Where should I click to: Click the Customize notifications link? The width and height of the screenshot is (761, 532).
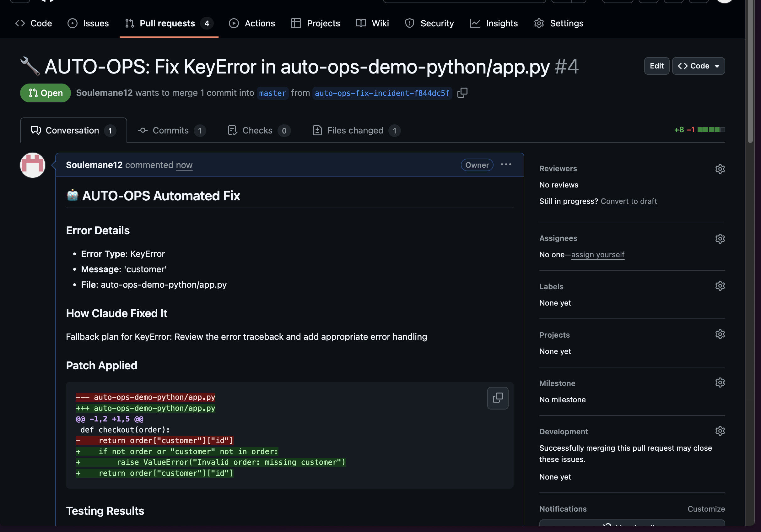706,509
